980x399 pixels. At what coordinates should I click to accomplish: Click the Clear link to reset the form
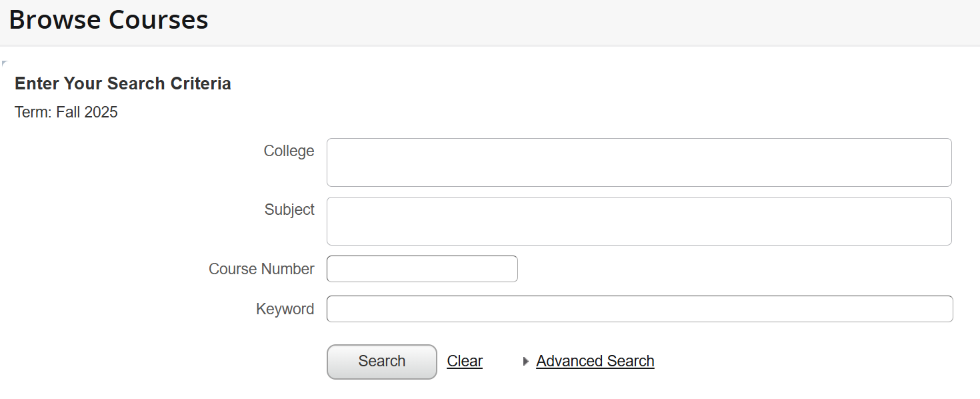coord(464,360)
